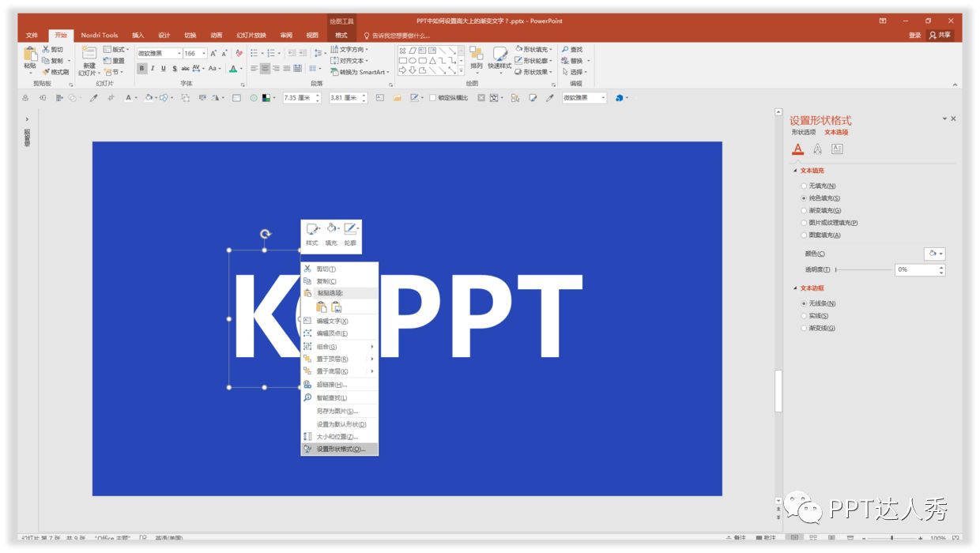Screen dimensions: 980x553
Task: Click the 共享 (Share) button
Action: (940, 36)
